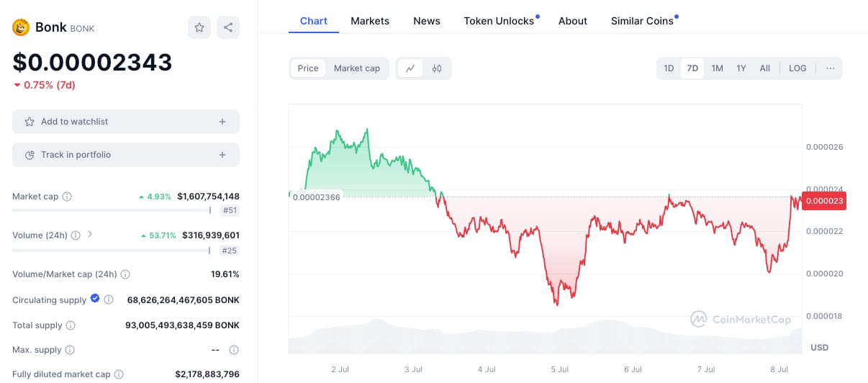This screenshot has height=383, width=868.
Task: Select the Market cap chart toggle
Action: (357, 68)
